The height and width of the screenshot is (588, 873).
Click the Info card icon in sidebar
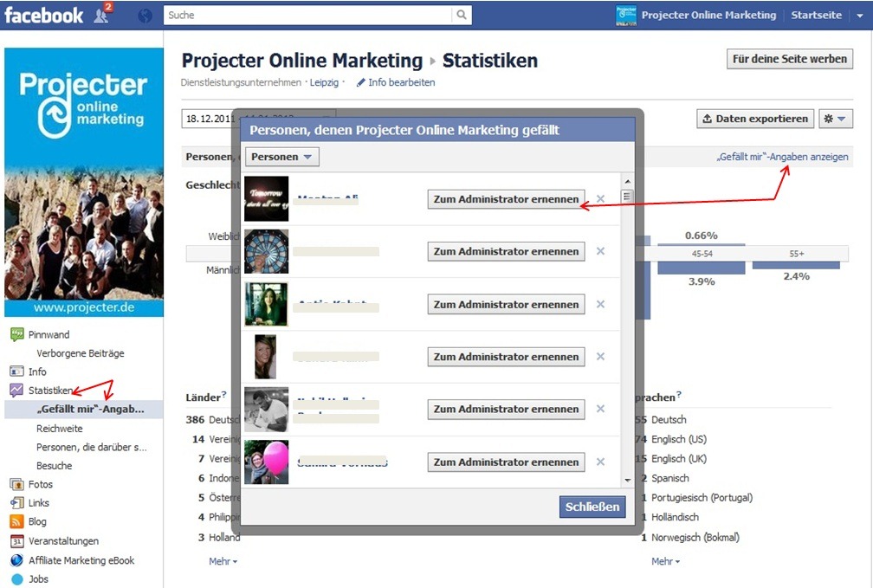(x=16, y=372)
